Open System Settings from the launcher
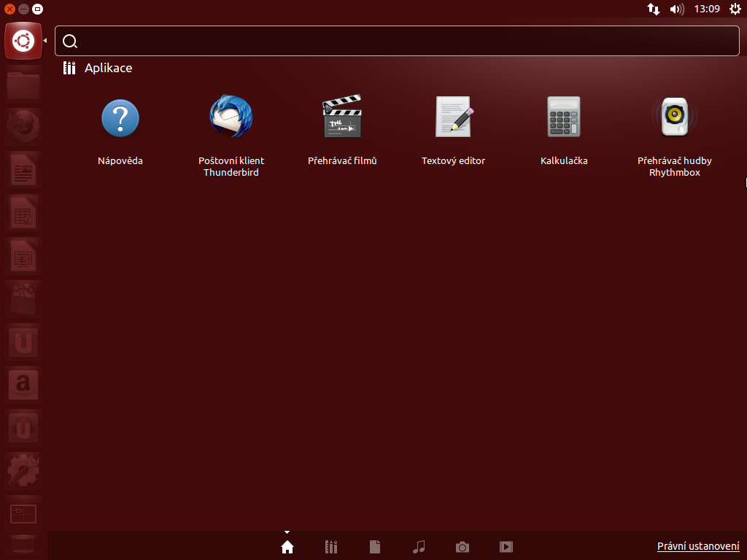 [23, 470]
